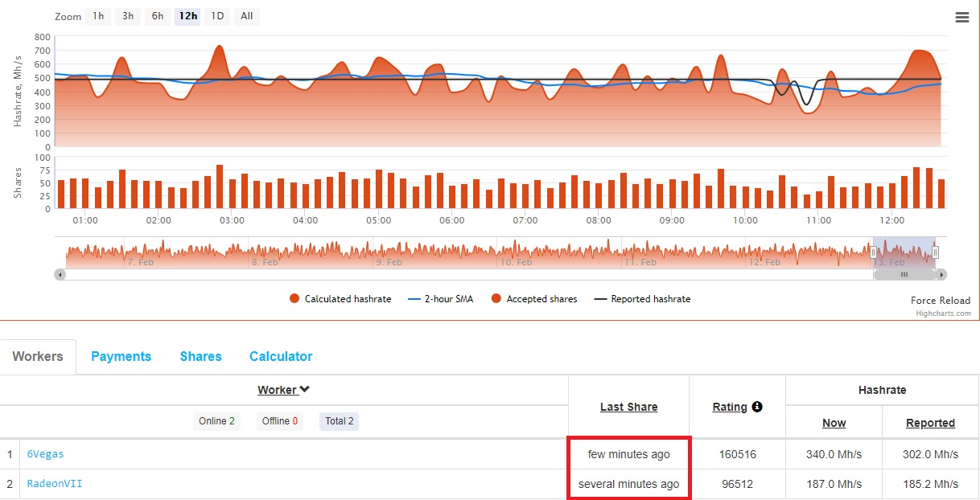The width and height of the screenshot is (980, 500).
Task: Set chart zoom to 6h
Action: click(x=158, y=16)
